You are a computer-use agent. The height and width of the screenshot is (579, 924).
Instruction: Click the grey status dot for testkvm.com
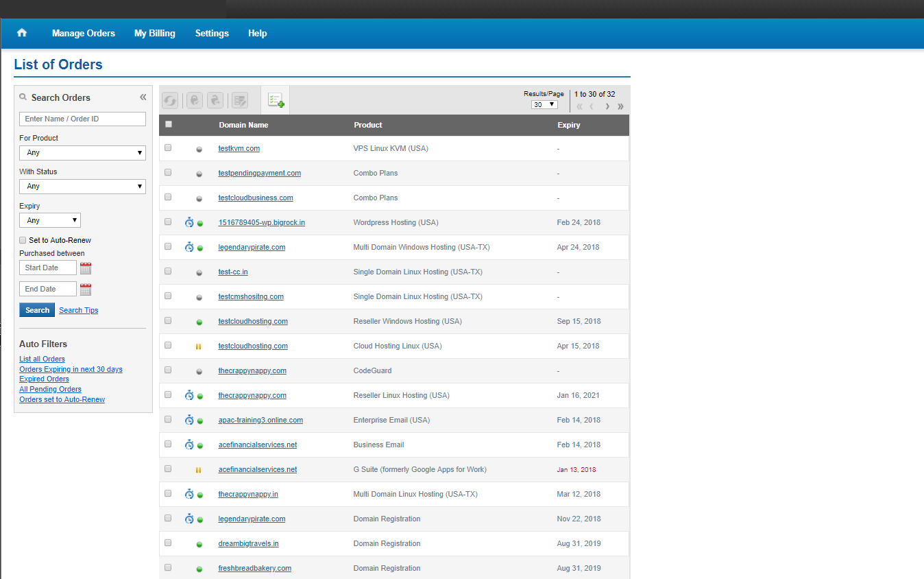pyautogui.click(x=199, y=149)
